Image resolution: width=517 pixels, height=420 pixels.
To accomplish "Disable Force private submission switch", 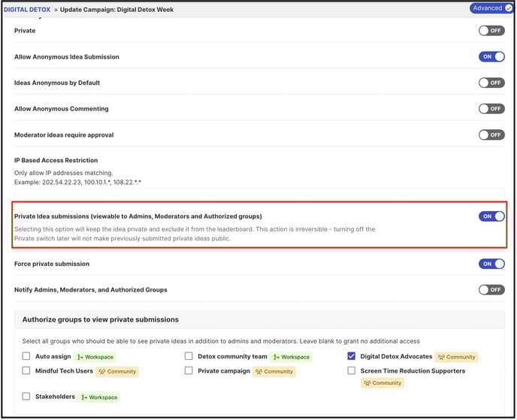I will [491, 264].
